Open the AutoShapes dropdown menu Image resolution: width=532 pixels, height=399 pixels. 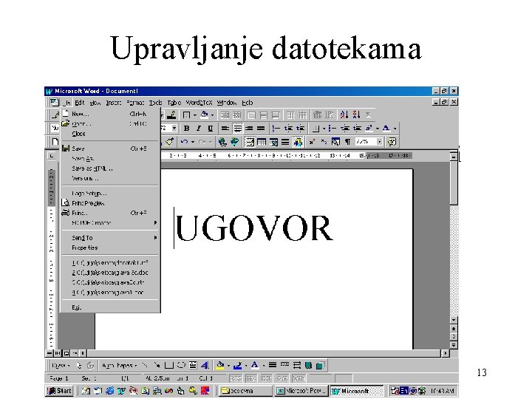119,366
